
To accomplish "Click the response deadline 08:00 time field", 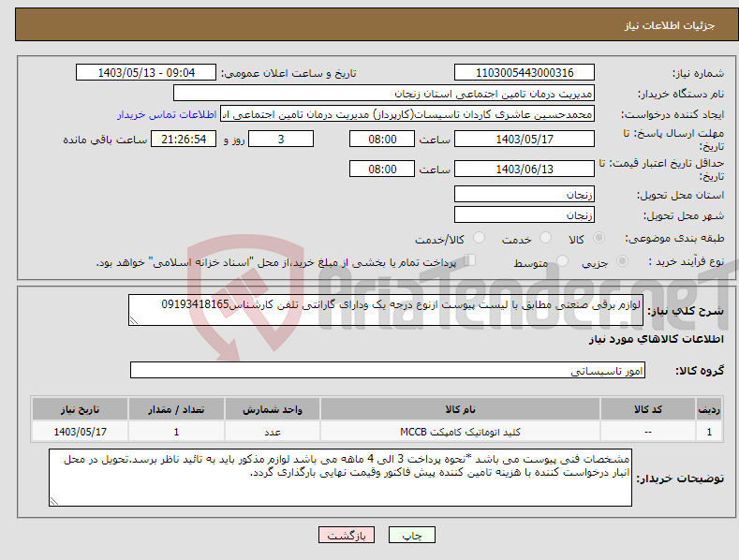I will point(382,139).
